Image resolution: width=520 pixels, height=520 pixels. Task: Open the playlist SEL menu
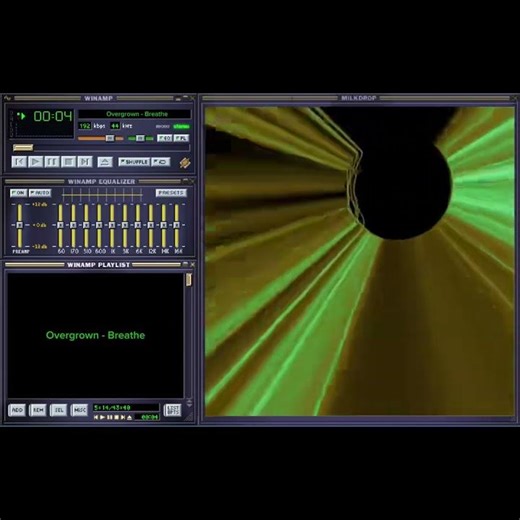coord(59,410)
